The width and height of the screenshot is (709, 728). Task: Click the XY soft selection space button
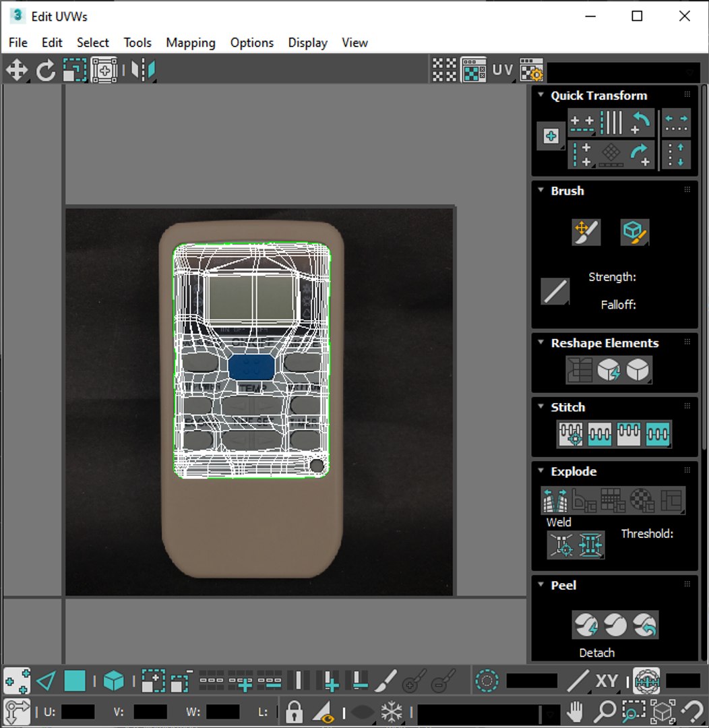pyautogui.click(x=607, y=681)
